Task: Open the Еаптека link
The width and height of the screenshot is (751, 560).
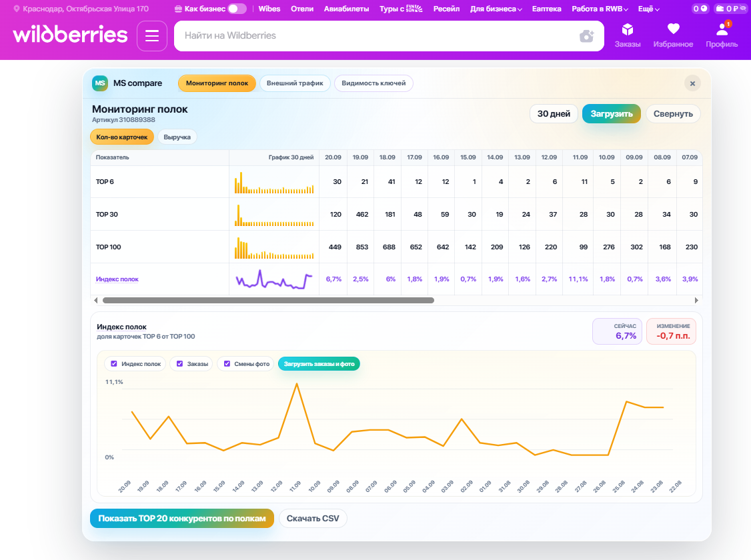Action: pyautogui.click(x=546, y=9)
